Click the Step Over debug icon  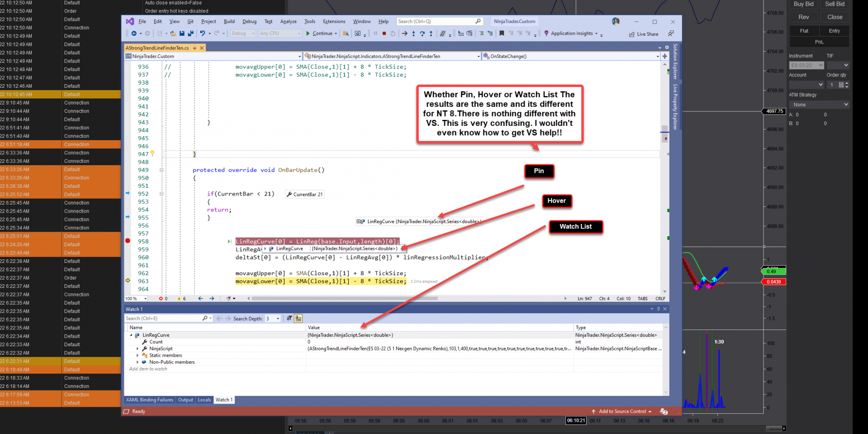tap(422, 33)
